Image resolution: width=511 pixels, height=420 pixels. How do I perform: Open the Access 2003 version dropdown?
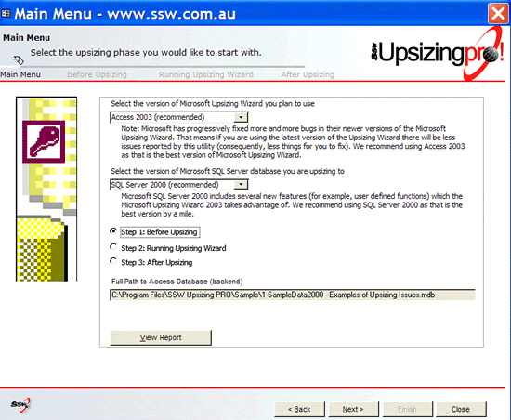click(241, 117)
